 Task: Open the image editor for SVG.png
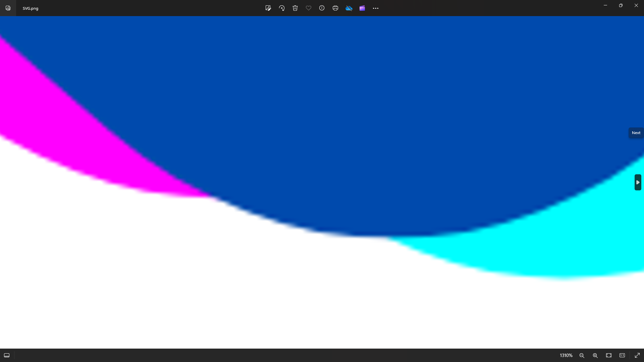[x=268, y=8]
